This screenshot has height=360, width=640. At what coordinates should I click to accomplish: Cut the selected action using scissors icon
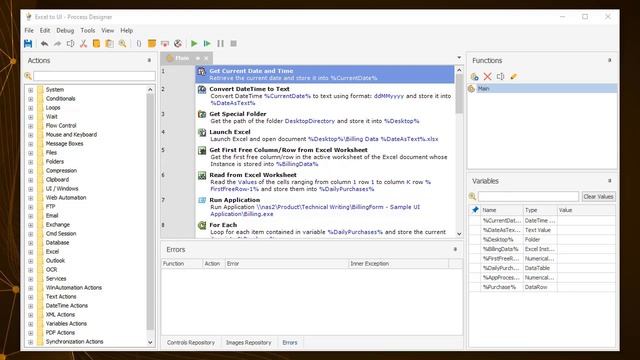pos(83,44)
